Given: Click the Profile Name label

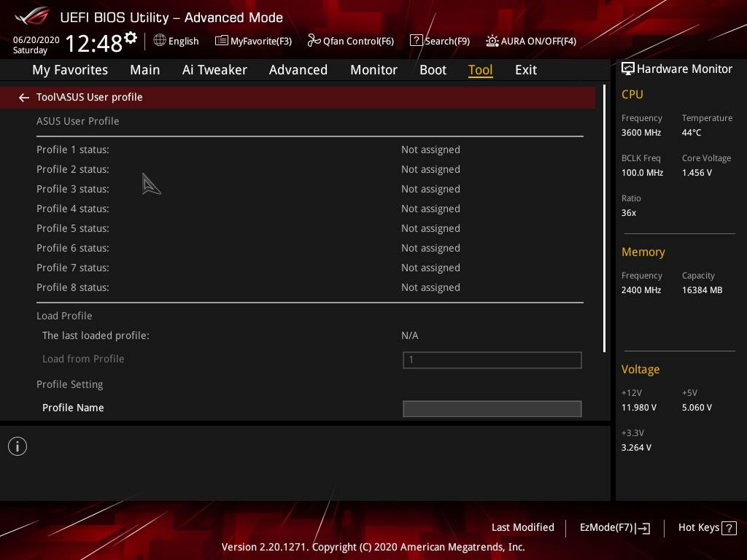Looking at the screenshot, I should [73, 408].
